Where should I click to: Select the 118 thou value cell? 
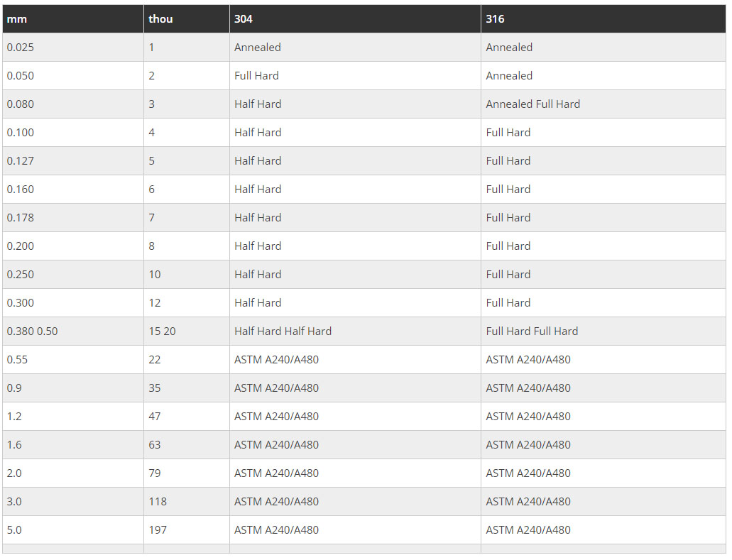click(158, 502)
